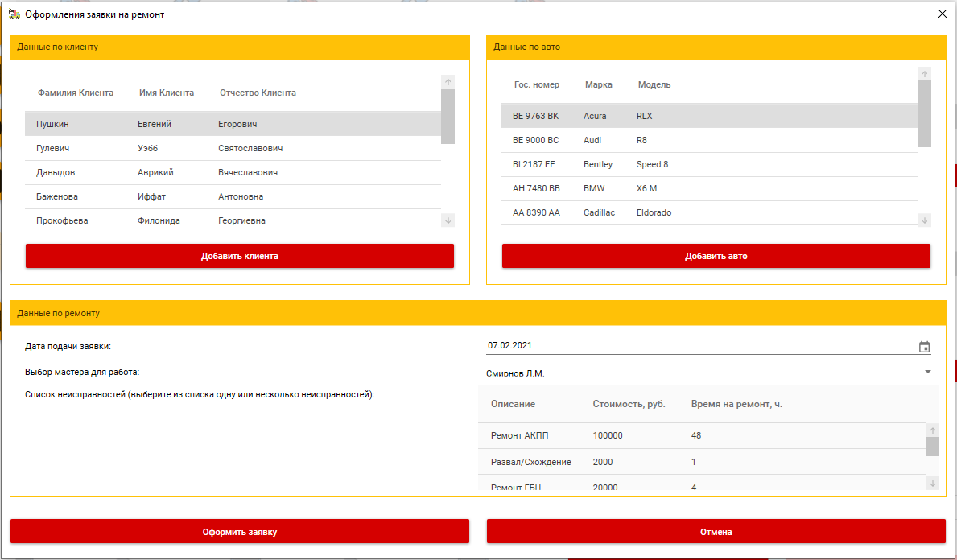
Task: Select car row BE 9000 BC
Action: 710,140
